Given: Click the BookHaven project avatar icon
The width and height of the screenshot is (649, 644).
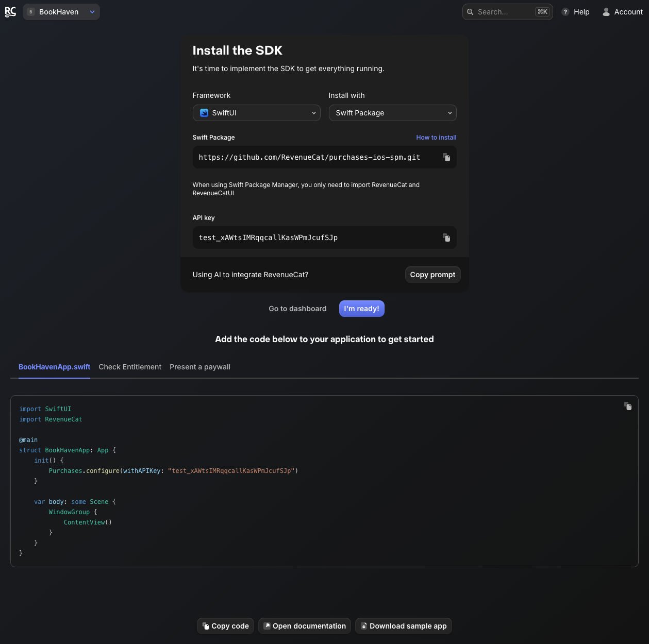Looking at the screenshot, I should click(x=31, y=12).
